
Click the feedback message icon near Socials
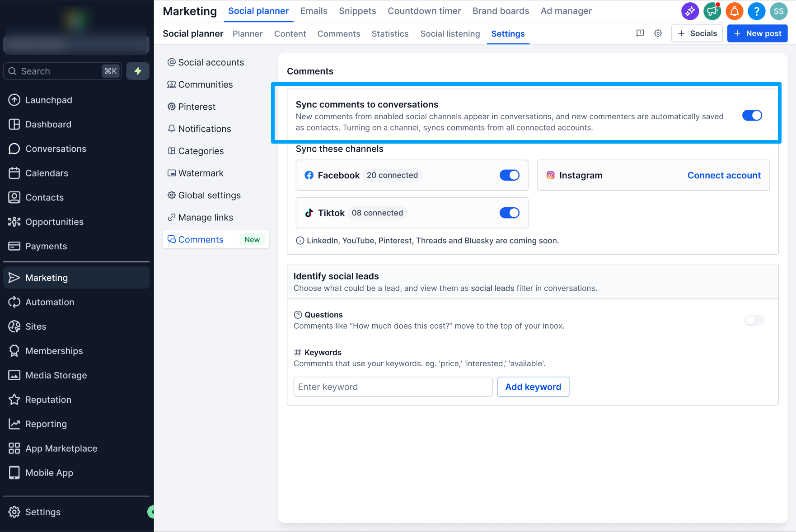[640, 33]
